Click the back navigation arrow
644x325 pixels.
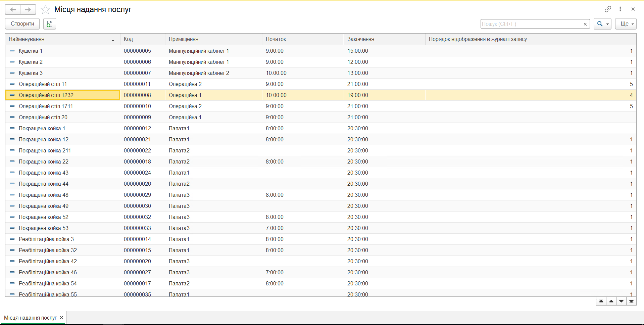13,10
